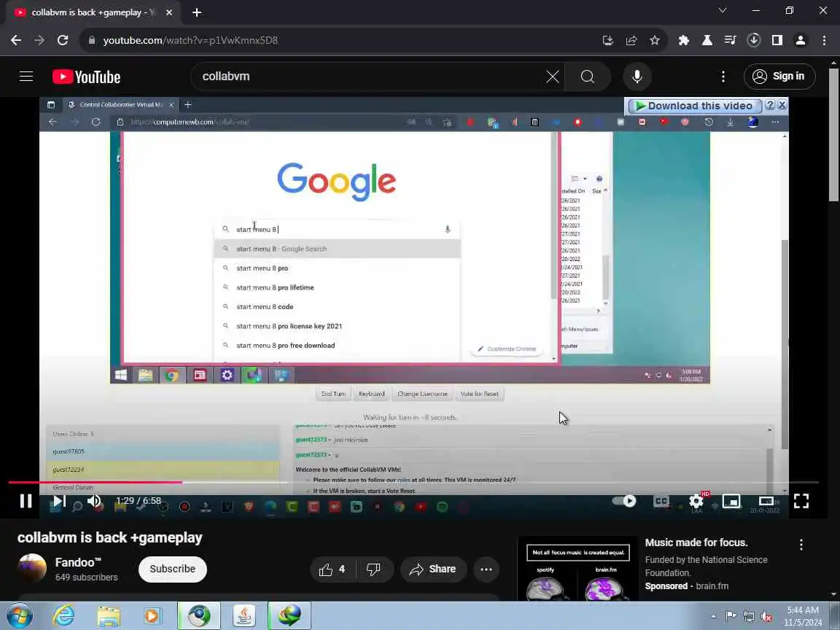The width and height of the screenshot is (840, 630).
Task: Open YouTube settings three-dot menu
Action: pos(723,77)
